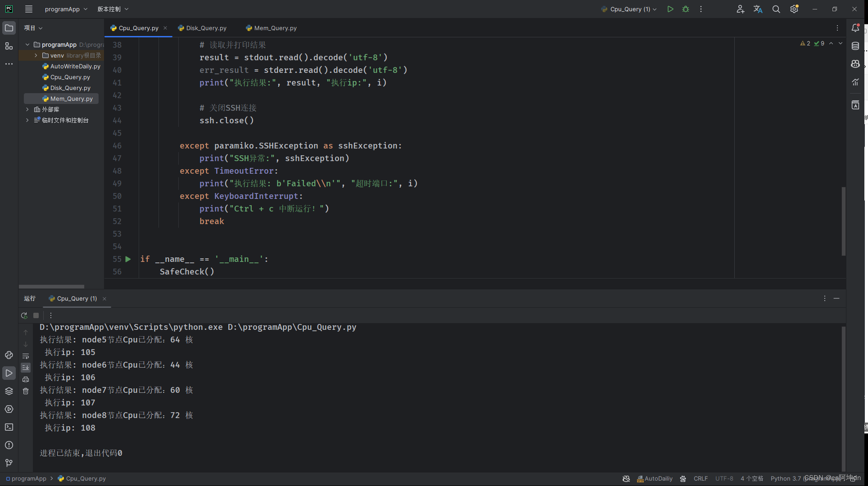Open Search Everywhere magnifier

click(x=776, y=9)
